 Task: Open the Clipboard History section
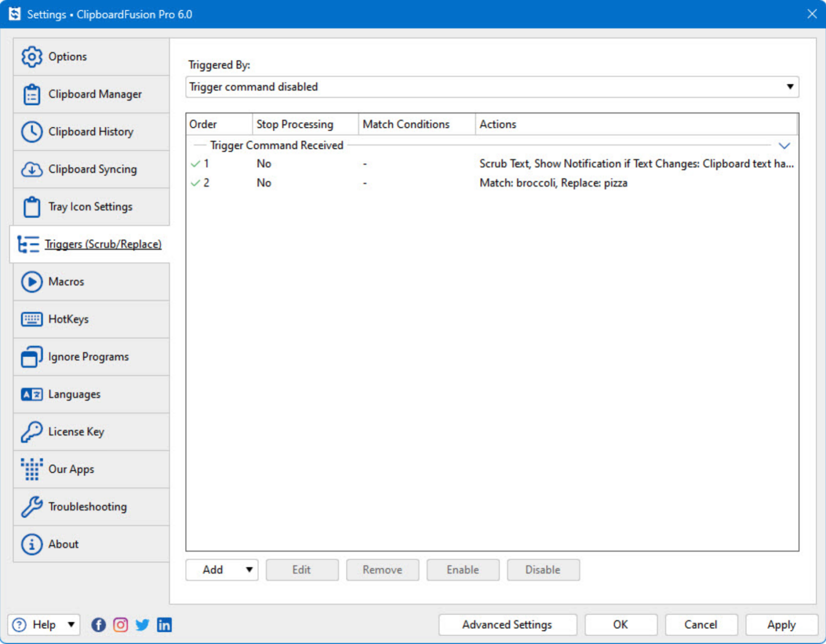click(91, 132)
